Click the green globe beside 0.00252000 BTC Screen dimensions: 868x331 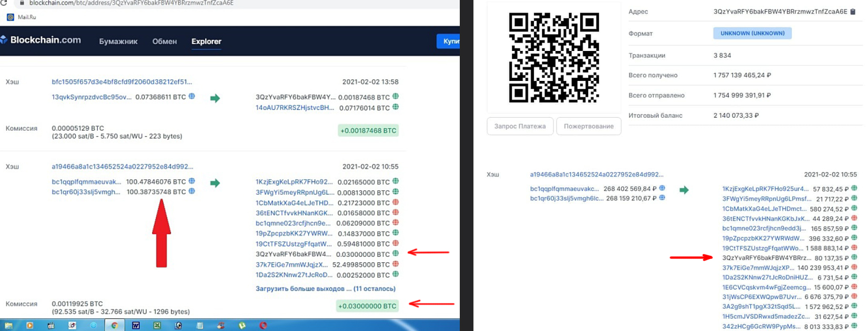coord(396,274)
